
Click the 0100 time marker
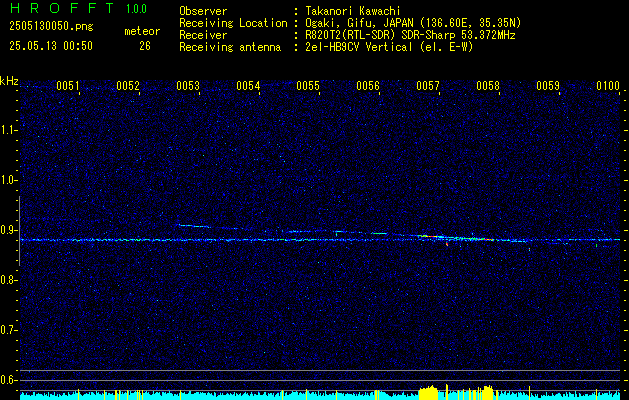pyautogui.click(x=608, y=86)
